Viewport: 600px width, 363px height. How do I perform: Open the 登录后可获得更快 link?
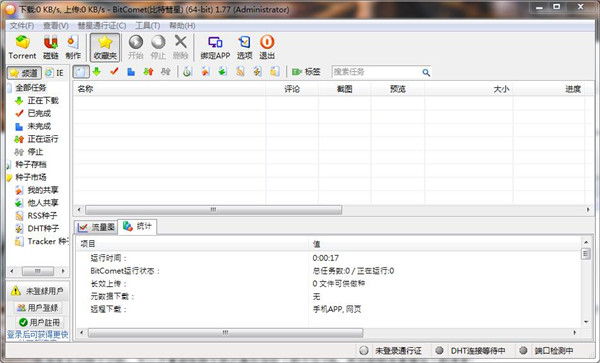[x=38, y=335]
